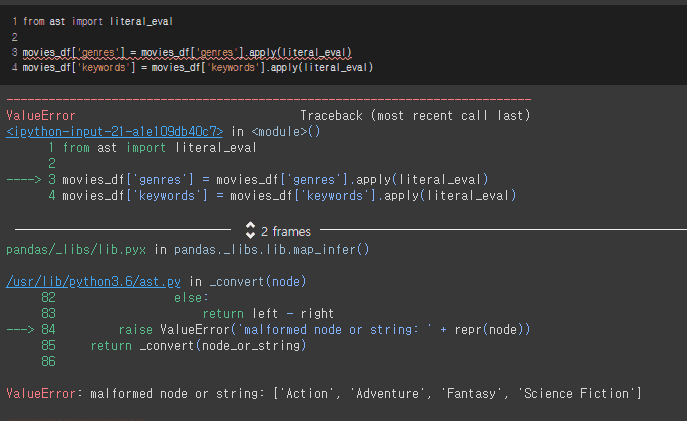Click the final malformed node error message

click(x=365, y=394)
